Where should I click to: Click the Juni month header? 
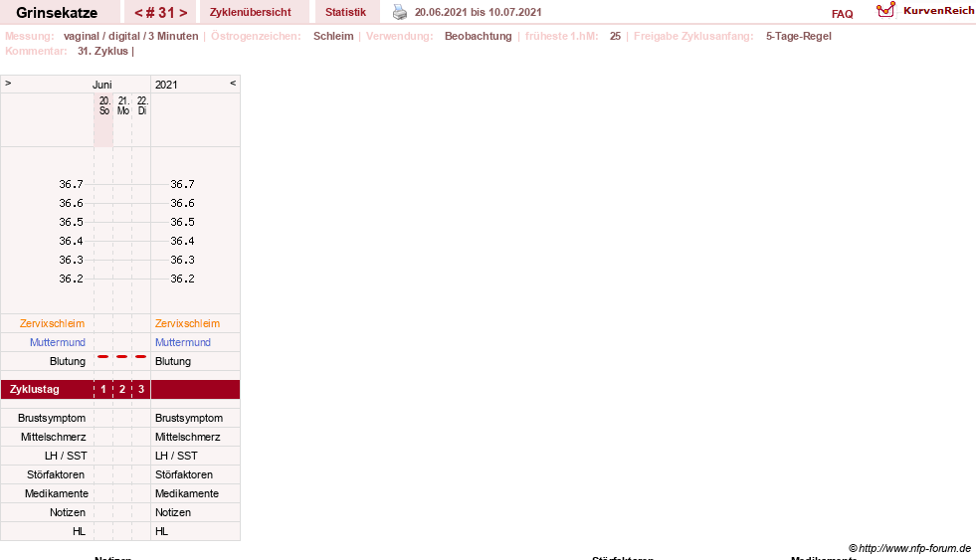(x=102, y=85)
